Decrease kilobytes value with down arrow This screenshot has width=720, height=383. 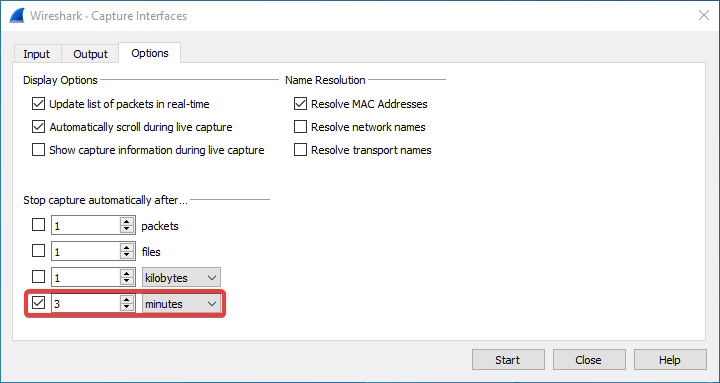tap(127, 282)
